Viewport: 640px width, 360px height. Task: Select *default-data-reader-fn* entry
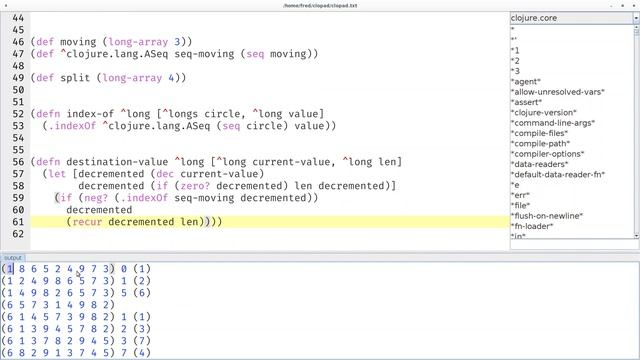click(558, 174)
